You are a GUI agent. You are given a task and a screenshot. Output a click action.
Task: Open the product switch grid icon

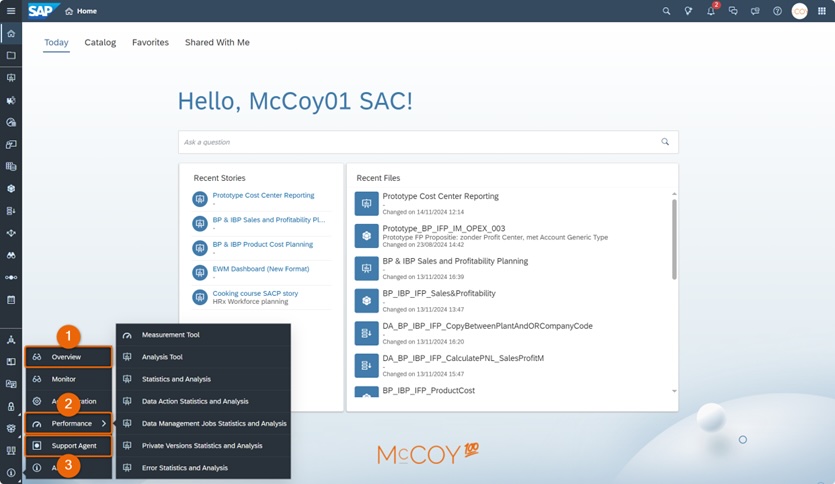(x=822, y=11)
